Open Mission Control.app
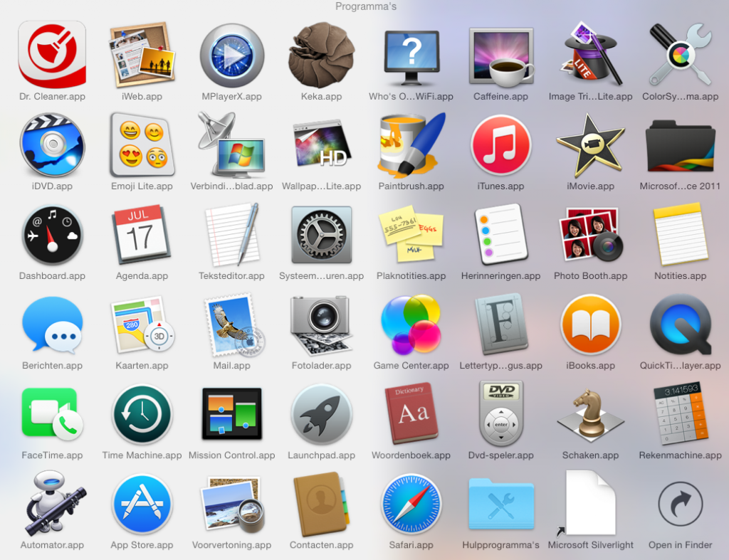This screenshot has height=560, width=729. coord(231,415)
